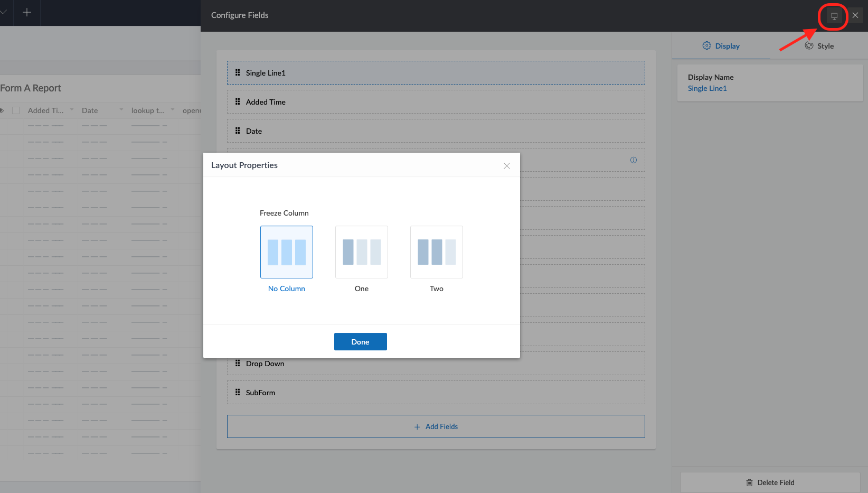Click the info icon on the field row
Screen dimensions: 868x493
tap(633, 160)
